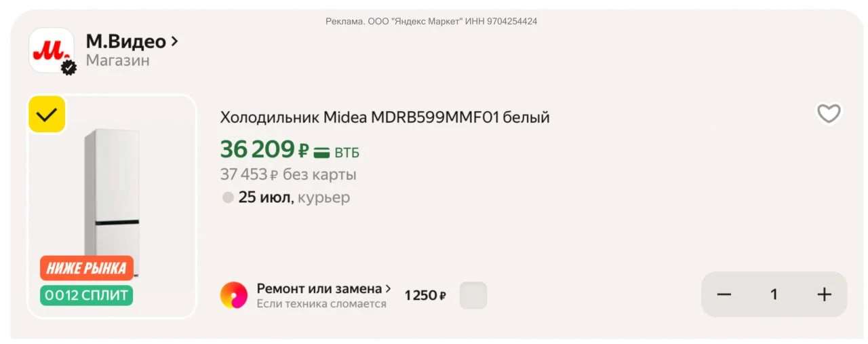The height and width of the screenshot is (344, 868).
Task: Increase quantity with the plus button
Action: 824,294
